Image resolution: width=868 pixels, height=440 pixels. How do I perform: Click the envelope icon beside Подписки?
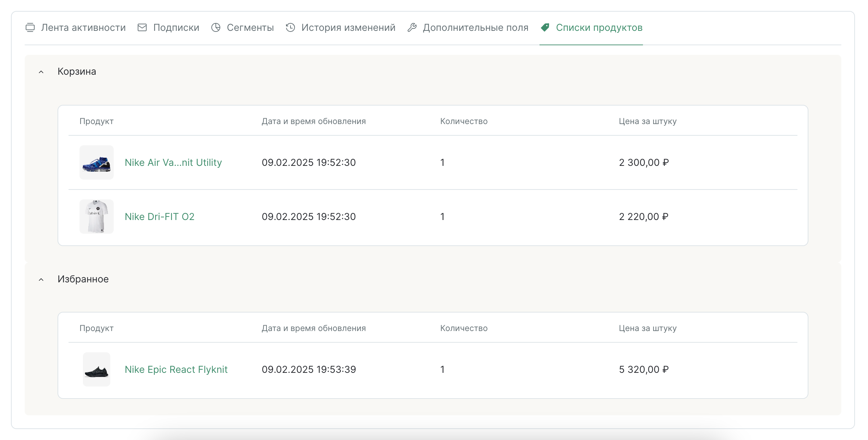(x=142, y=27)
